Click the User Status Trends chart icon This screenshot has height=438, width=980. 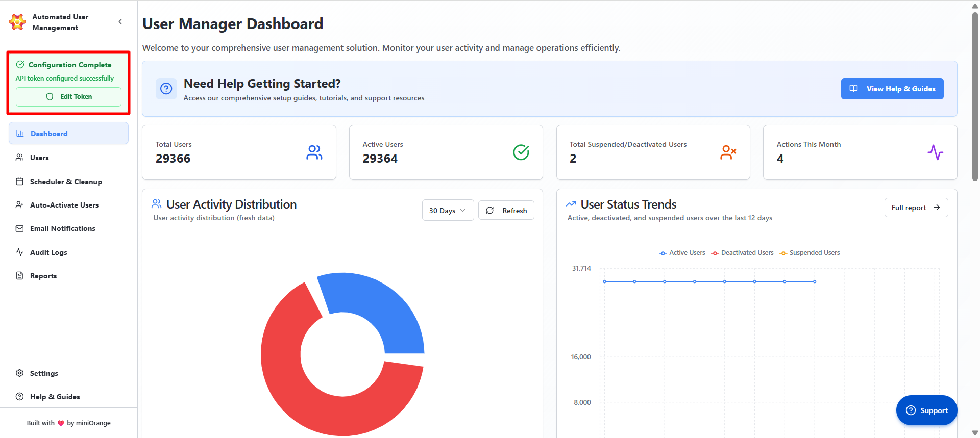click(571, 204)
